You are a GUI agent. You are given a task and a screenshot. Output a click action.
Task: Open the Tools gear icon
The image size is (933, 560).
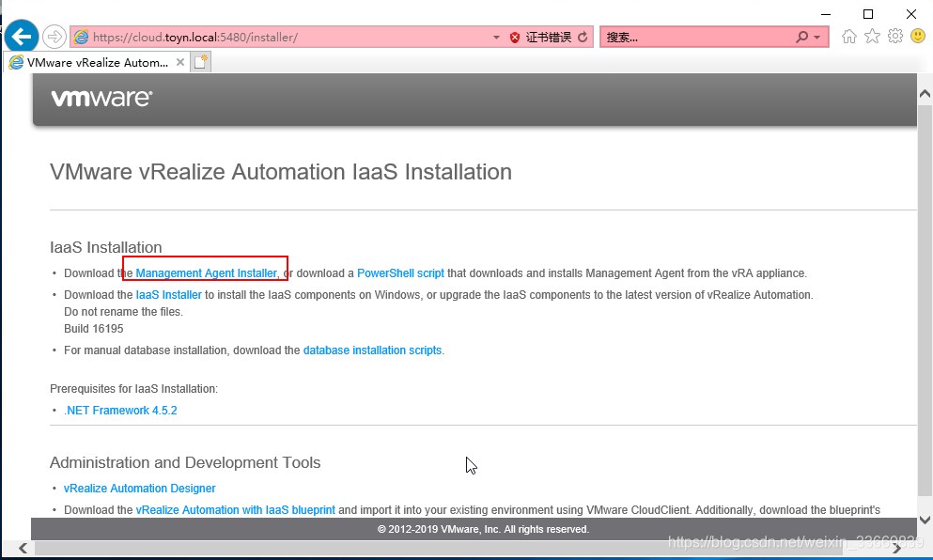tap(894, 37)
